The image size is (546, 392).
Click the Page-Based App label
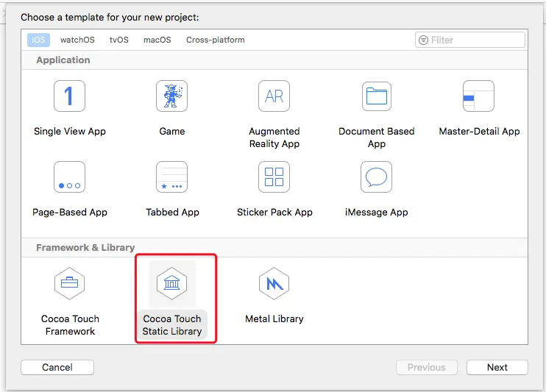tap(70, 212)
